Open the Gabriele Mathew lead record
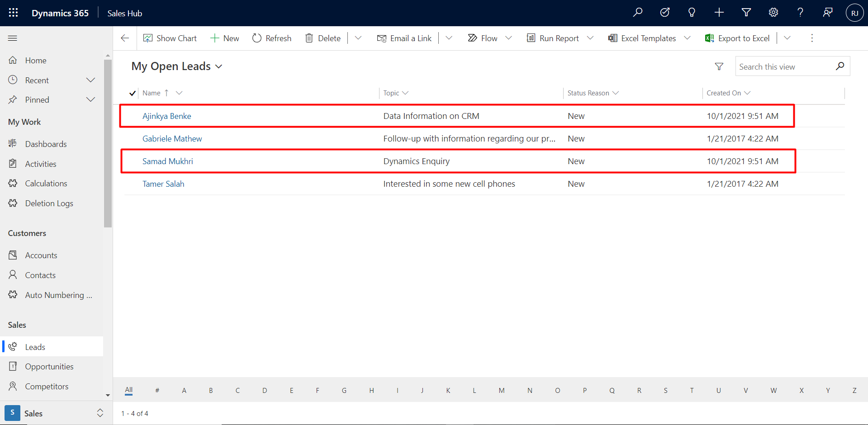Image resolution: width=868 pixels, height=425 pixels. [172, 139]
